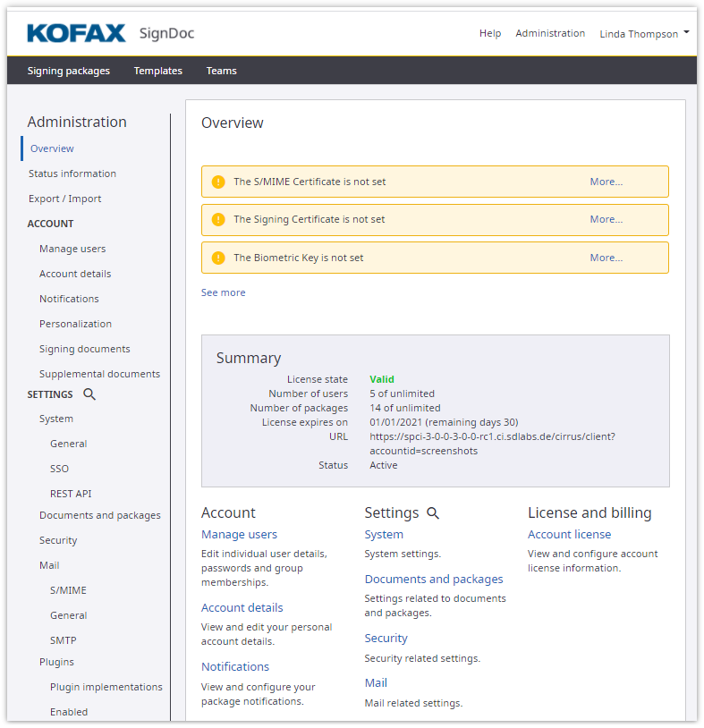Open the Templates tab
The image size is (704, 728).
(x=158, y=71)
